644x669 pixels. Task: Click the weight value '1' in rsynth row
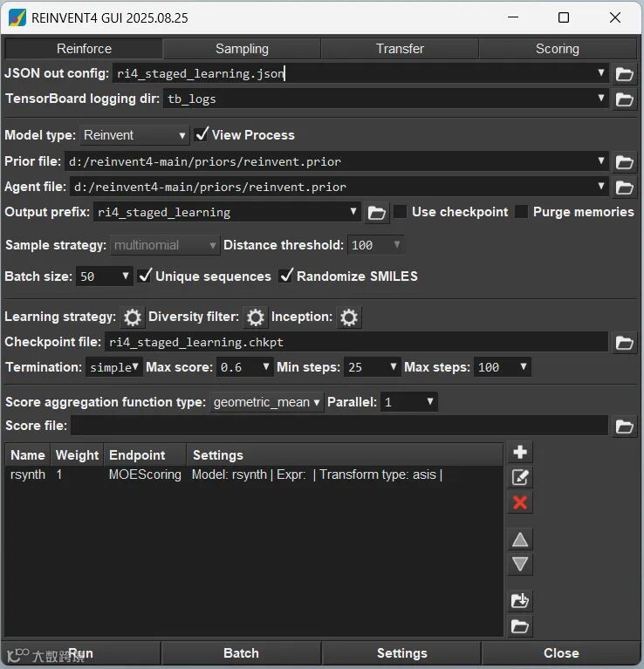58,474
